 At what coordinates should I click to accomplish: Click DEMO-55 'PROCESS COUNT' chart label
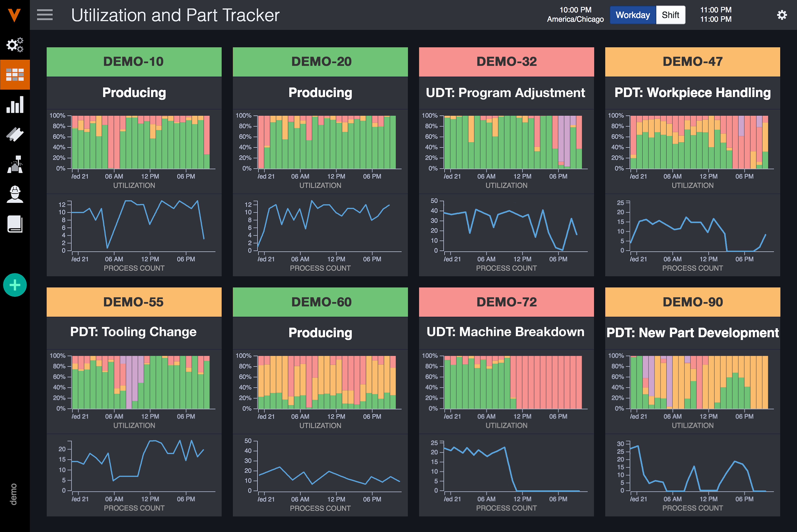134,508
